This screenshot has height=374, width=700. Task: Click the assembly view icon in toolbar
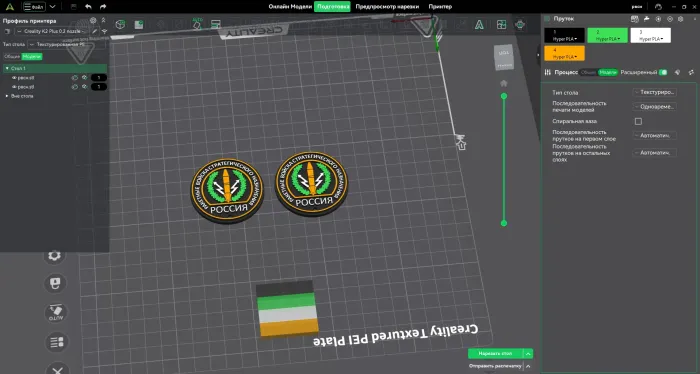[x=520, y=25]
